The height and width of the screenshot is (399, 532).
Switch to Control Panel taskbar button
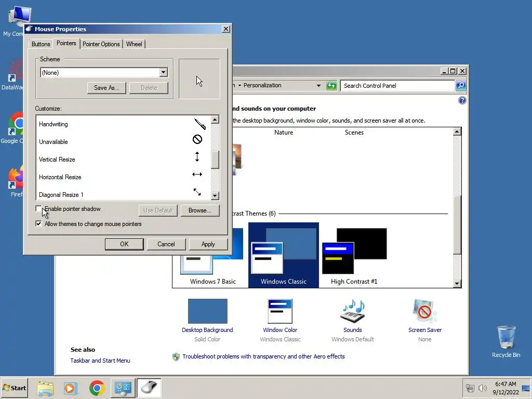[123, 388]
